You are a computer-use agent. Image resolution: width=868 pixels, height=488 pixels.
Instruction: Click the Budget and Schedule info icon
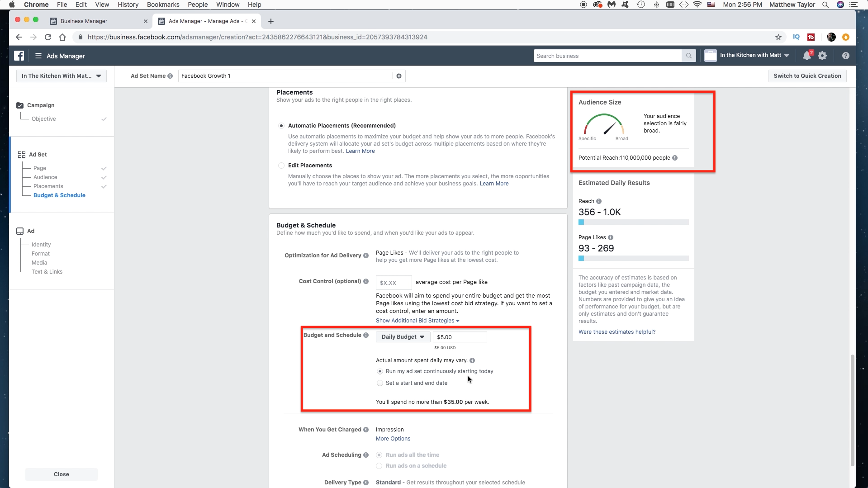(366, 335)
